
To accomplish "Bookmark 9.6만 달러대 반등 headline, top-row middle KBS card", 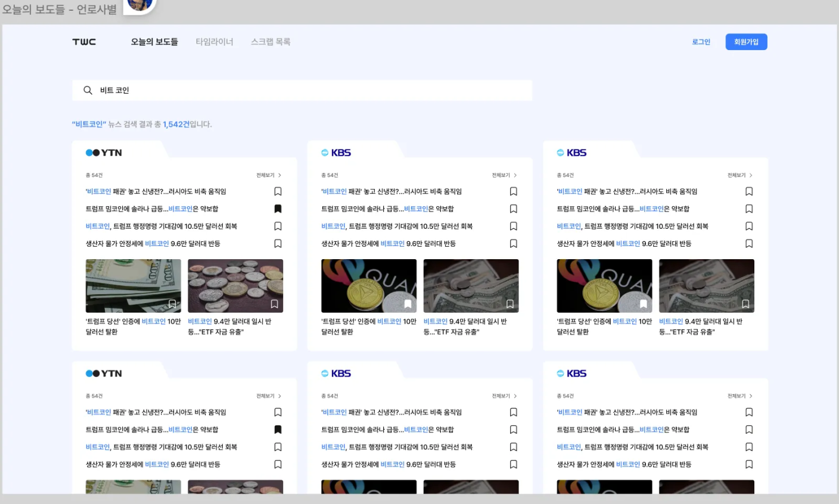I will click(x=514, y=243).
